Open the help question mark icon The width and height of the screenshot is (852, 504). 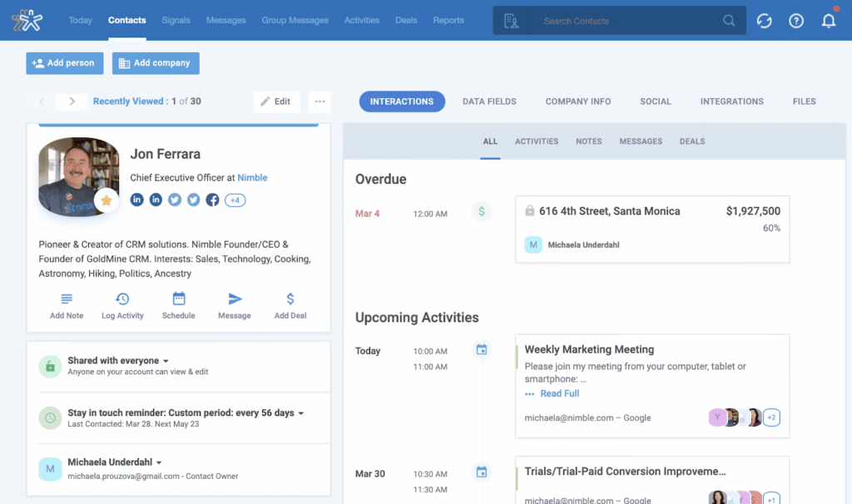(796, 21)
